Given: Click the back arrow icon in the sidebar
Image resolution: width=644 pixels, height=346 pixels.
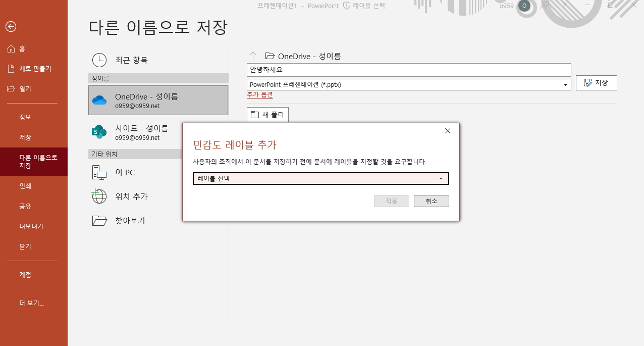Looking at the screenshot, I should [x=11, y=26].
